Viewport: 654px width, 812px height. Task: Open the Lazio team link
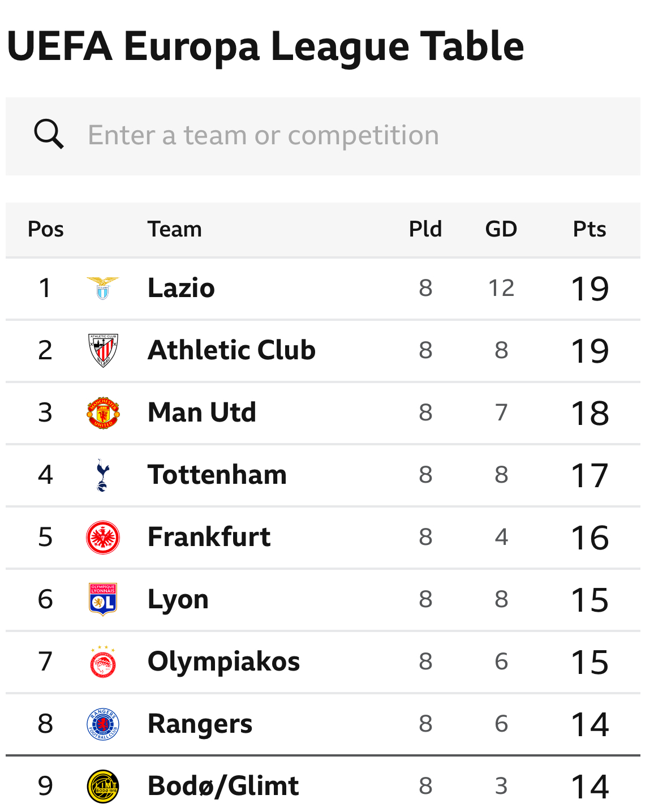(x=181, y=288)
